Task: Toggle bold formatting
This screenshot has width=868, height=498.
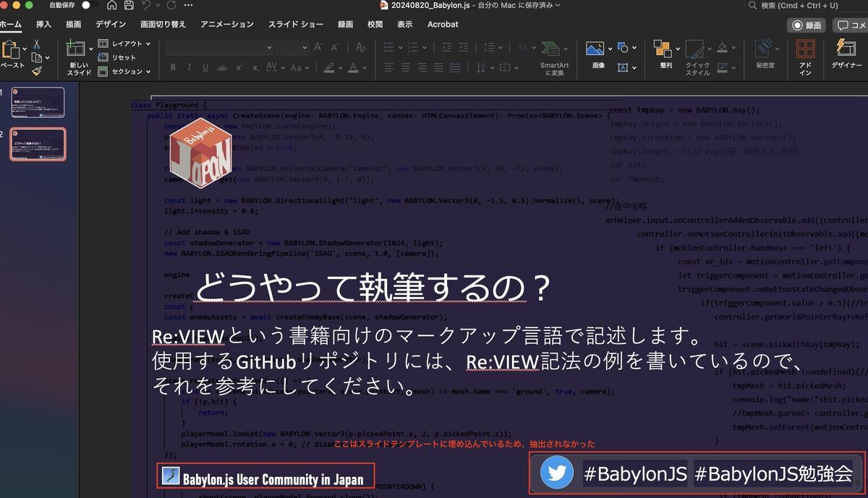Action: 173,67
